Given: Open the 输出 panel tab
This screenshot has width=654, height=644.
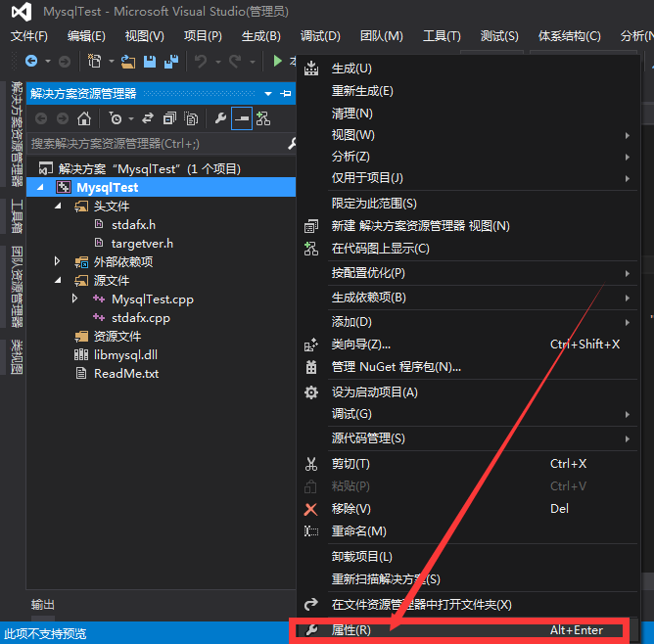Looking at the screenshot, I should [43, 605].
